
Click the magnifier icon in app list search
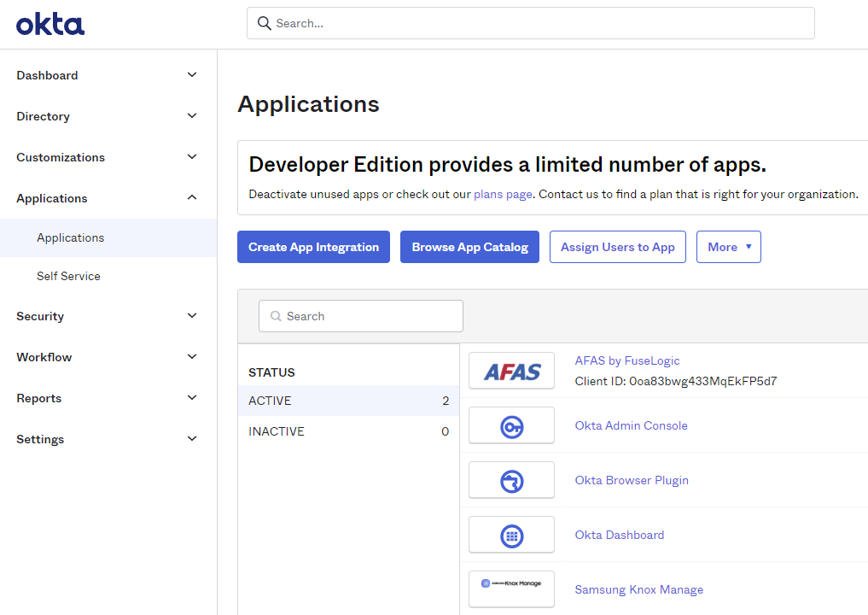click(276, 316)
